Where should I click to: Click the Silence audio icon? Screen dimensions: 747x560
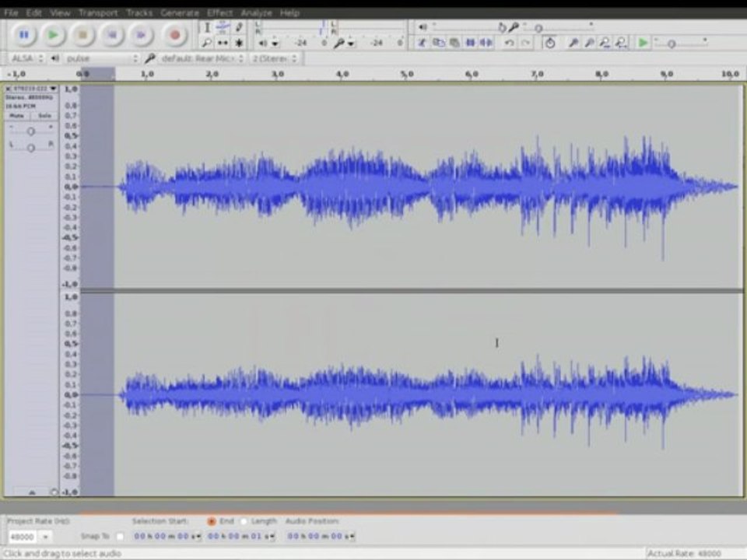click(486, 43)
